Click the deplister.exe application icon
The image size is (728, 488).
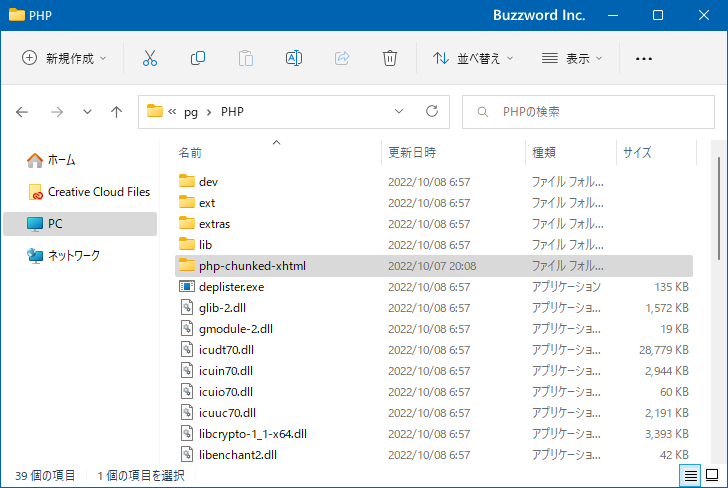tap(187, 286)
